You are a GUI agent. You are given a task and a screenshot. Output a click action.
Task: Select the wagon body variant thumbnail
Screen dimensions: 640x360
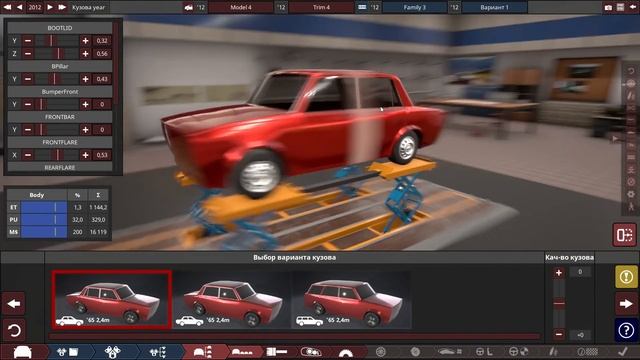tap(352, 300)
